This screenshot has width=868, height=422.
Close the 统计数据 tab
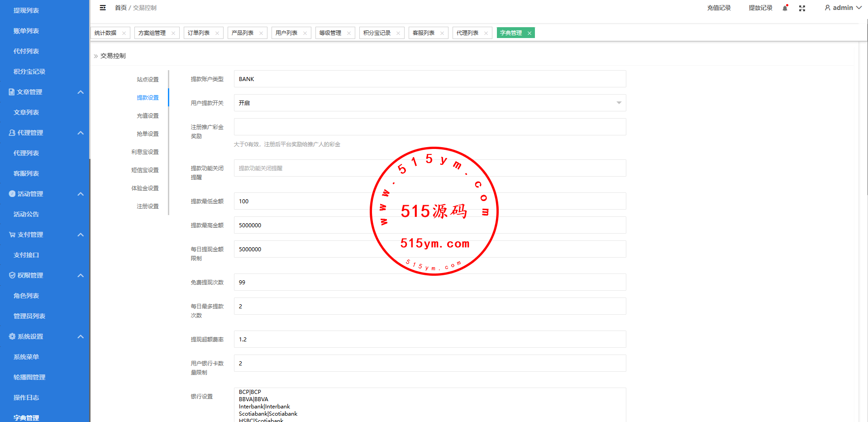coord(124,33)
